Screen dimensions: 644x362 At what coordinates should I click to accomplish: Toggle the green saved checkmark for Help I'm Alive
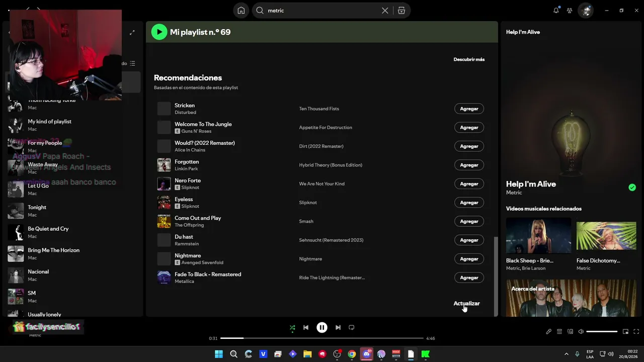pos(632,188)
